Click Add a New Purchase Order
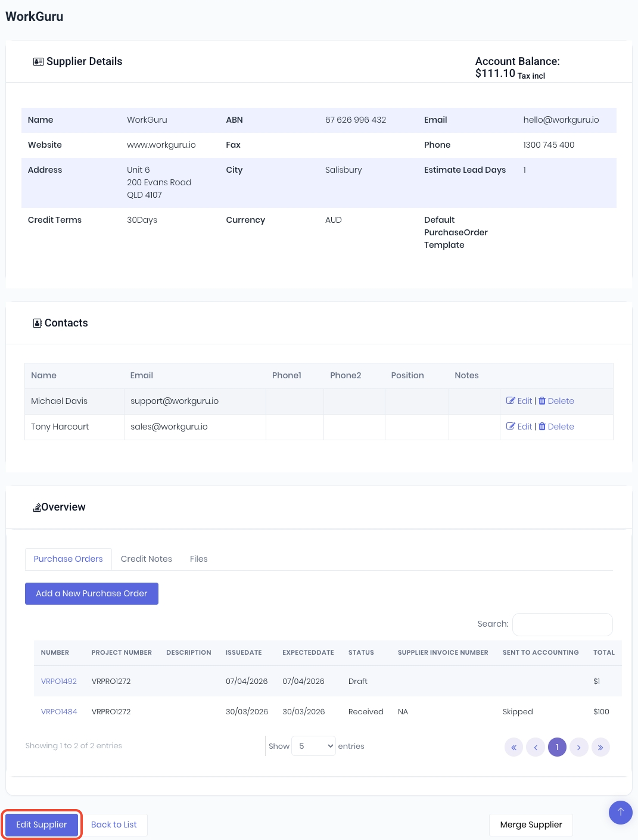This screenshot has width=638, height=840. 92,593
